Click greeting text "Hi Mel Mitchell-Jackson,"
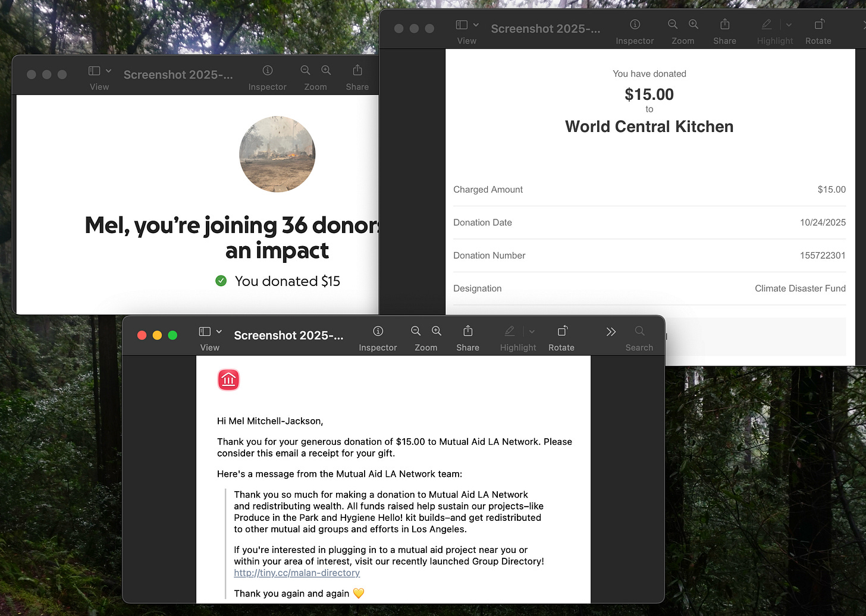This screenshot has height=616, width=866. coord(270,421)
